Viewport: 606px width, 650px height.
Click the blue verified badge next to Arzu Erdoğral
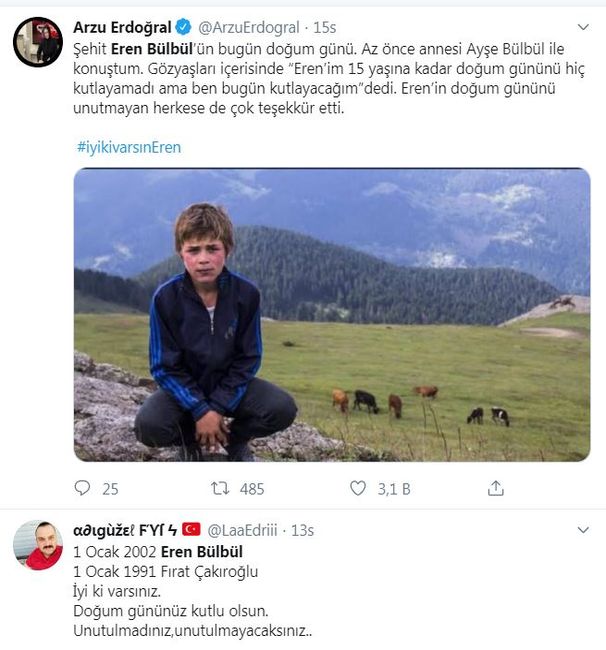tap(184, 26)
